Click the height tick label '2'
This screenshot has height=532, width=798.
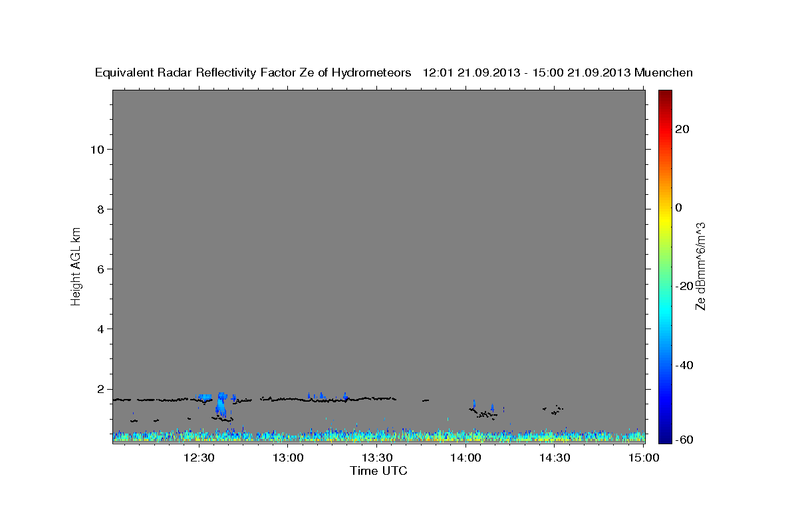pyautogui.click(x=100, y=389)
